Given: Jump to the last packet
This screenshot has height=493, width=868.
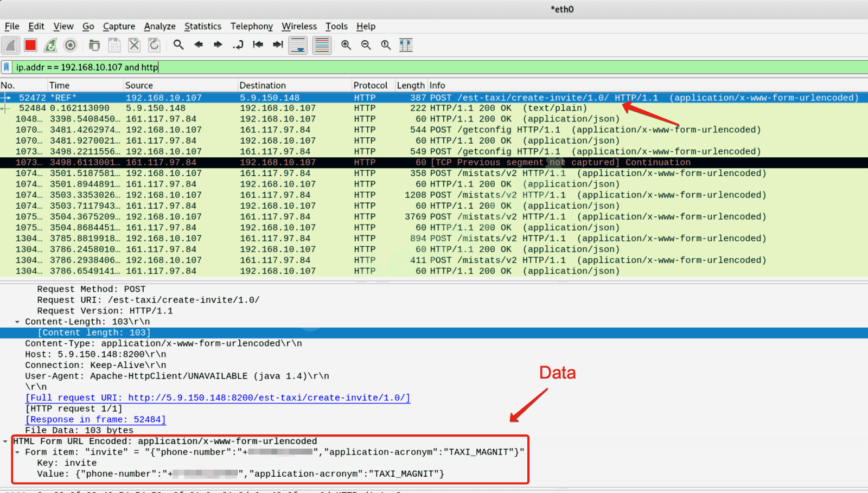Looking at the screenshot, I should coord(278,45).
